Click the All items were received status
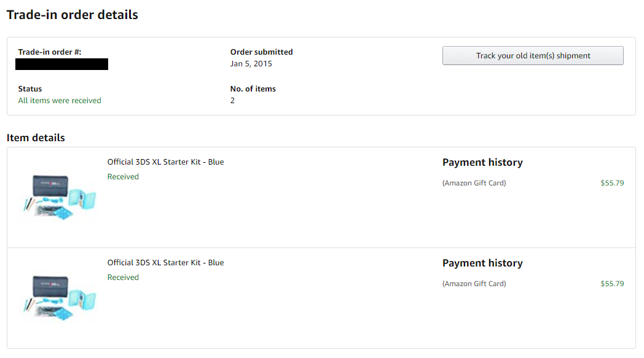 [60, 101]
